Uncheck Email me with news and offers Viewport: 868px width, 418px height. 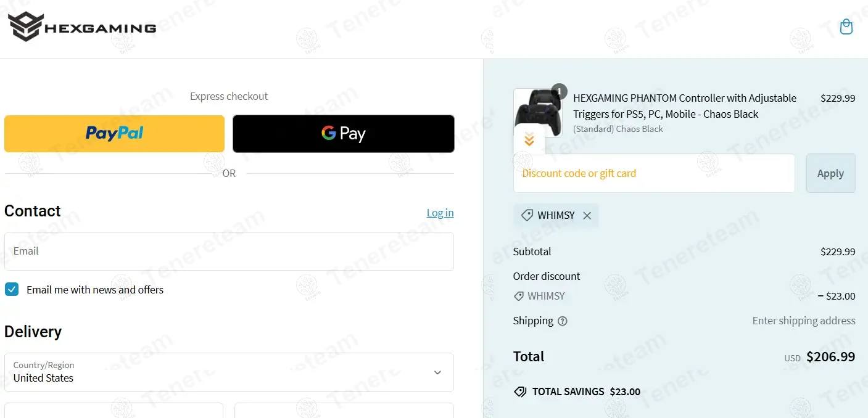pos(12,289)
